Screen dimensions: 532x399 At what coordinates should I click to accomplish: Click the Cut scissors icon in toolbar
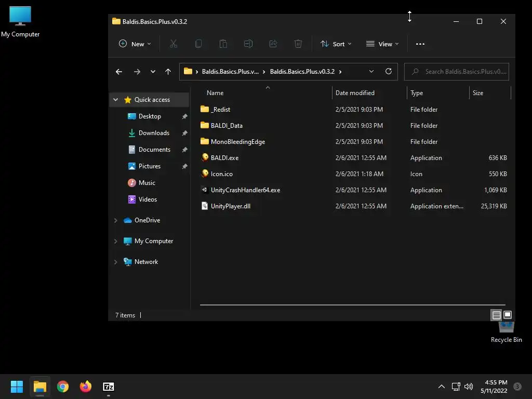(174, 44)
